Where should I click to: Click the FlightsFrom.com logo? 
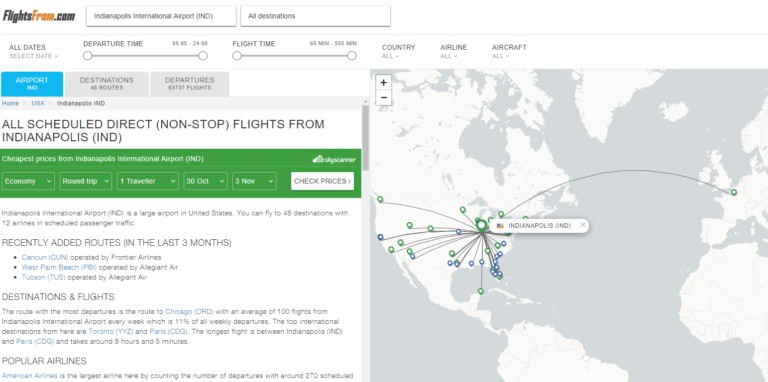[x=39, y=16]
